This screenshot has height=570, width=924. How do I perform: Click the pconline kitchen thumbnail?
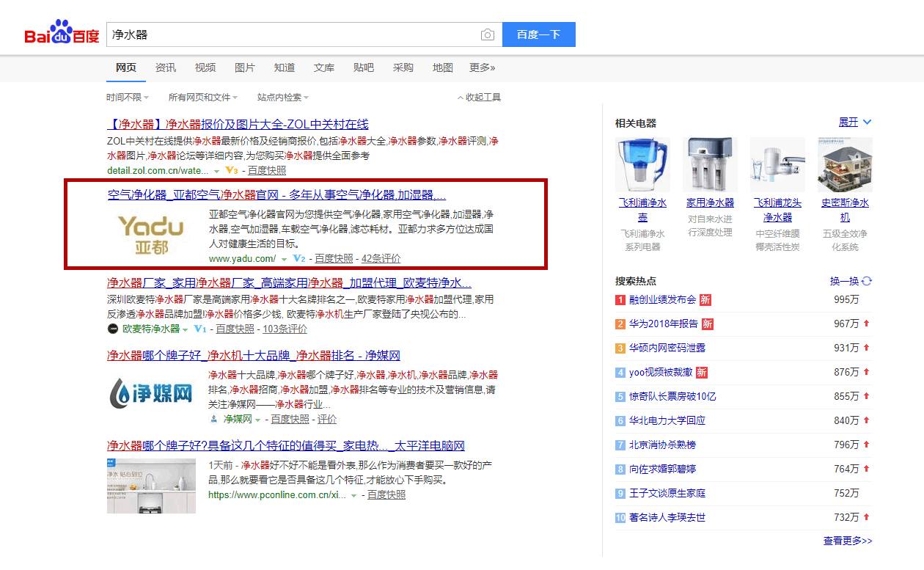tap(152, 486)
